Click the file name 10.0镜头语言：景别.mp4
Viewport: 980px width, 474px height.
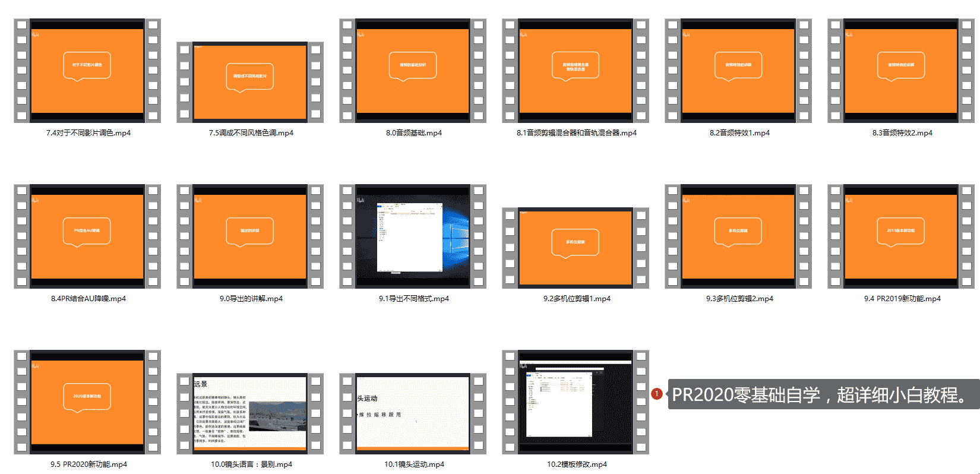[x=251, y=464]
